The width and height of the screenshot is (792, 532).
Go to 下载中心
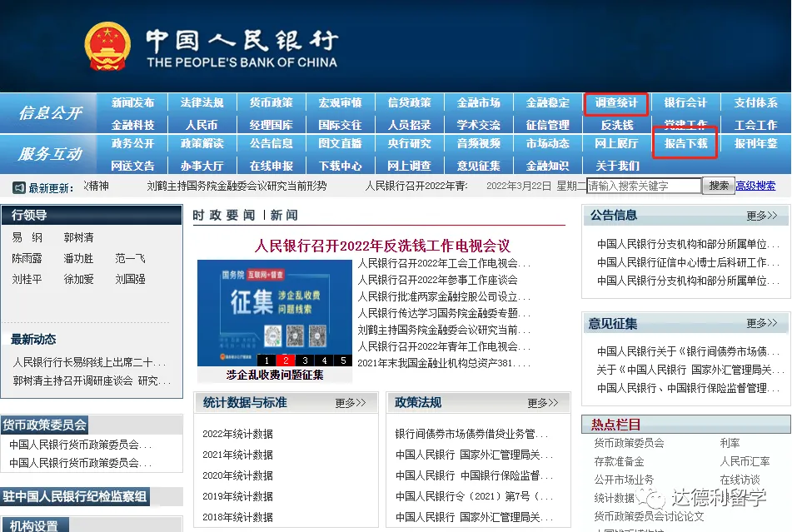pos(340,166)
